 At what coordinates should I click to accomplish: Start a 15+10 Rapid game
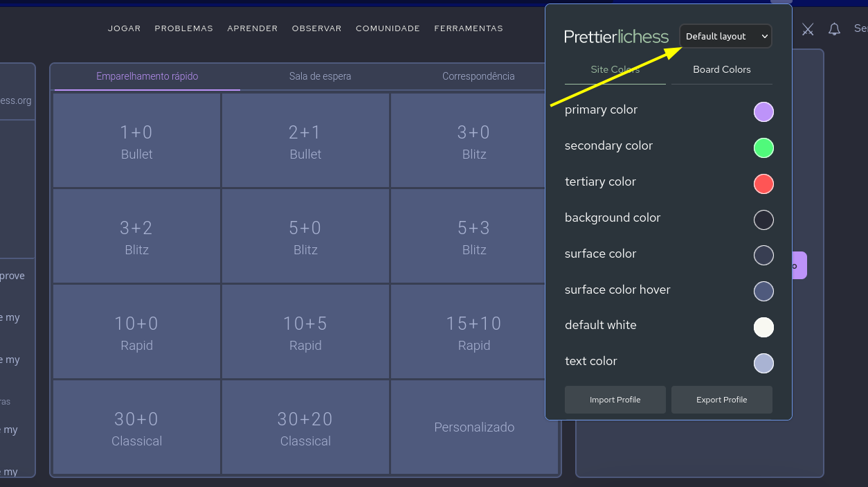click(x=474, y=332)
